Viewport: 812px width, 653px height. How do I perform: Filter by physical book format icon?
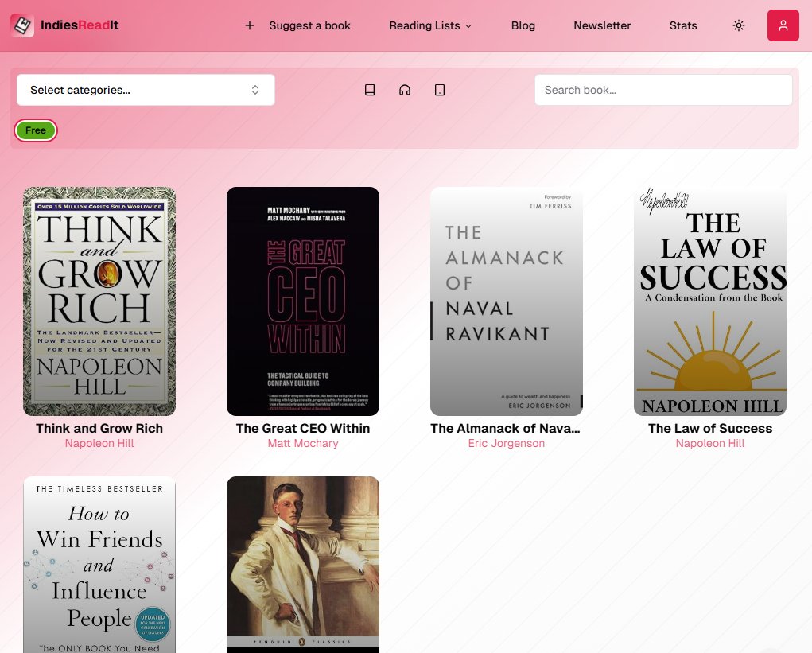(x=370, y=90)
